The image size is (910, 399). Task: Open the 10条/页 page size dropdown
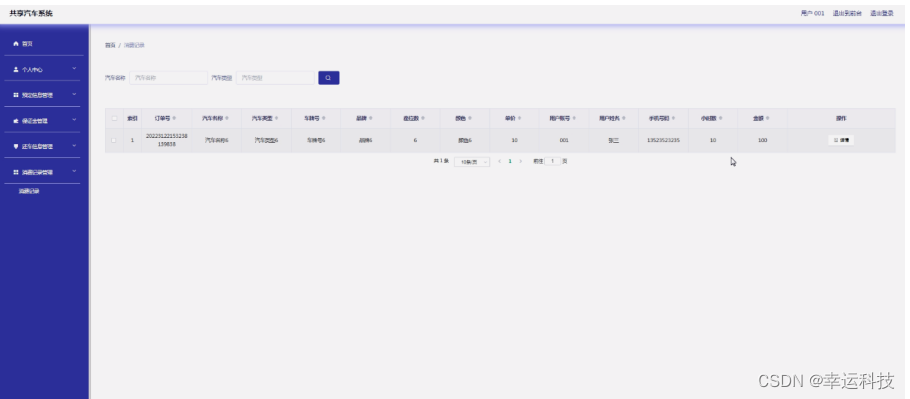(x=472, y=162)
